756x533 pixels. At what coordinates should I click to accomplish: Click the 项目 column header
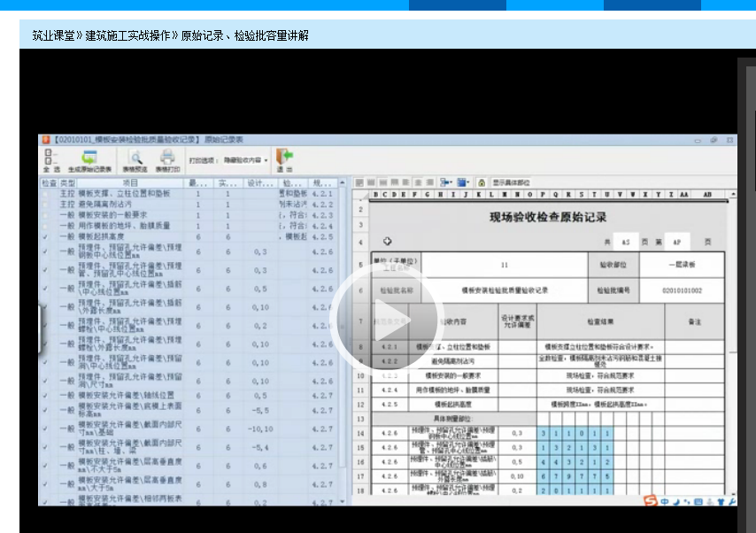[129, 182]
